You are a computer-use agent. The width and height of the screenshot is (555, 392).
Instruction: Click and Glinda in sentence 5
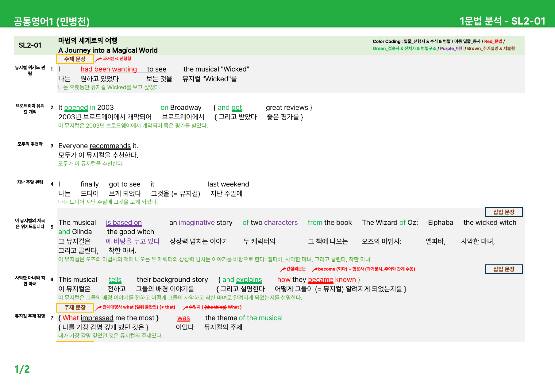(x=75, y=232)
